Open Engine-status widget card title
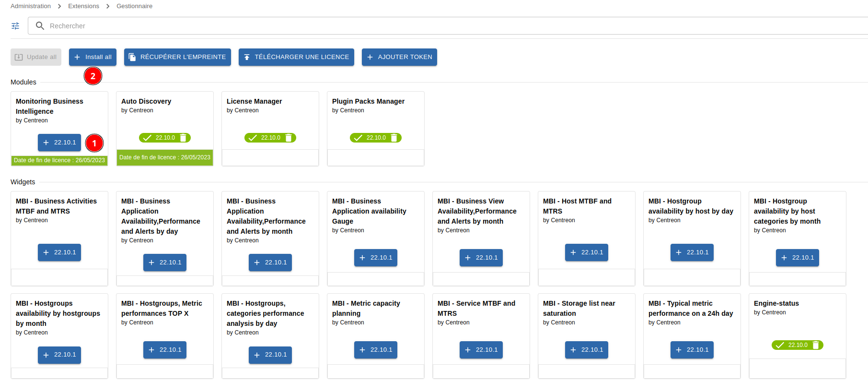Screen dimensions: 868x382 pyautogui.click(x=776, y=303)
